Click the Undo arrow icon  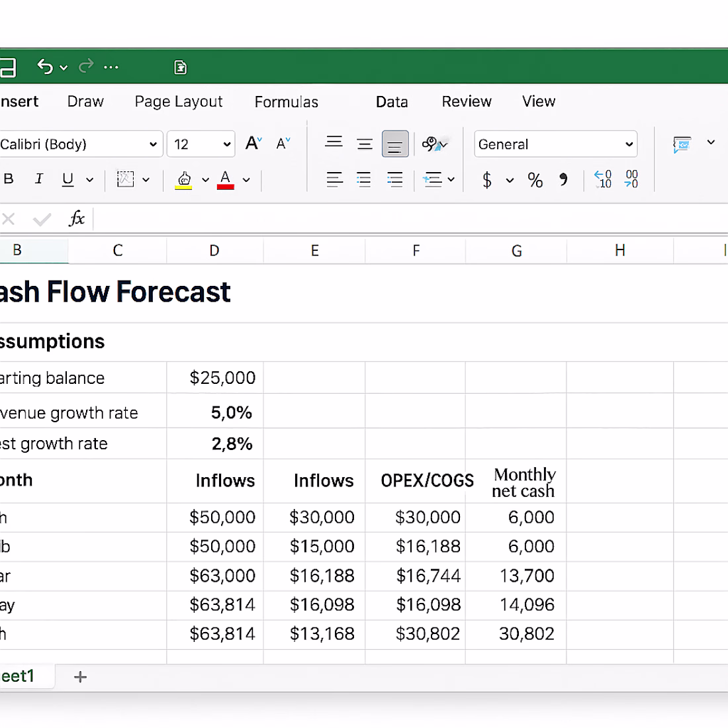pos(45,67)
